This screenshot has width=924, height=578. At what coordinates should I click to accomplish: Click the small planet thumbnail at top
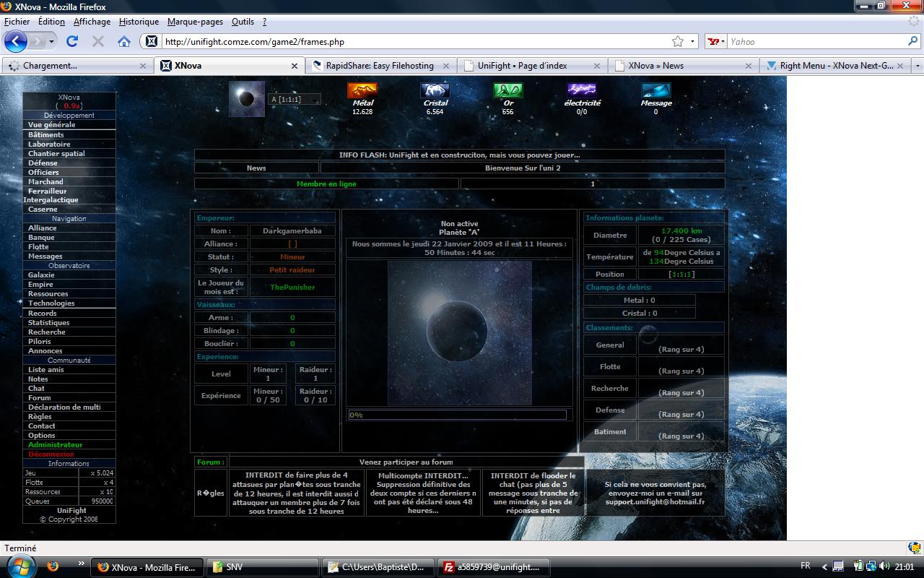247,99
